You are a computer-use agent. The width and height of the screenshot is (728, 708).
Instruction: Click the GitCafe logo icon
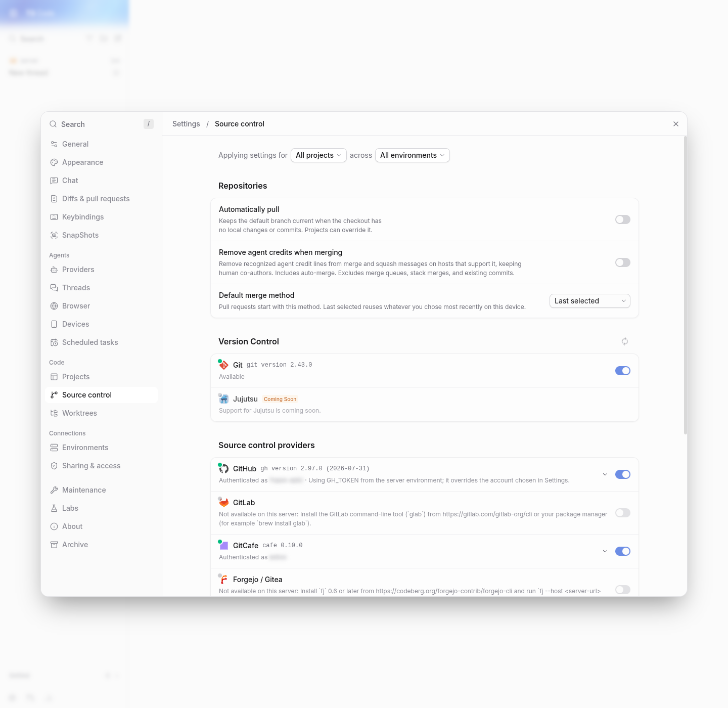click(x=223, y=545)
